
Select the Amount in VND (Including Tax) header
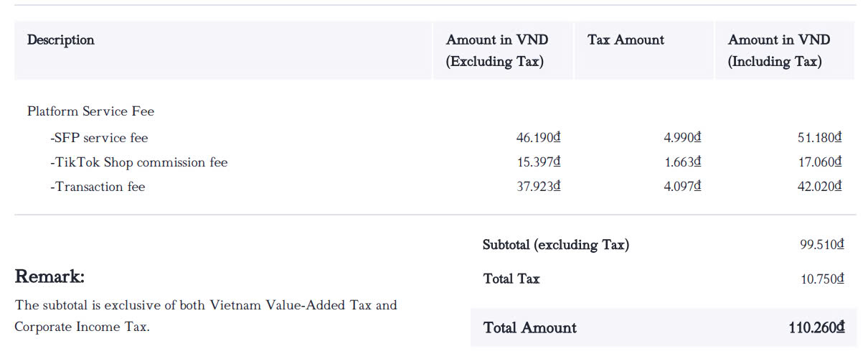[778, 50]
